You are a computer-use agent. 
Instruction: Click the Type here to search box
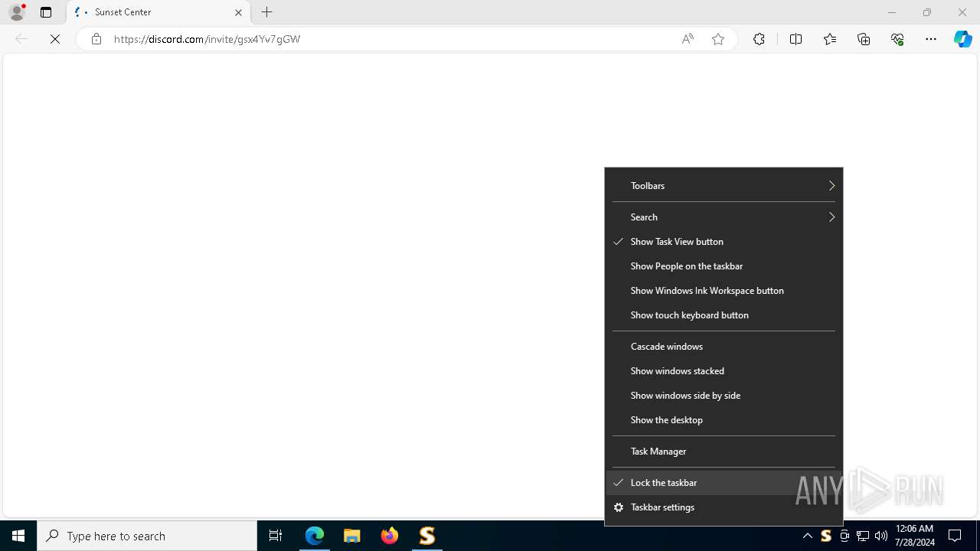click(147, 536)
